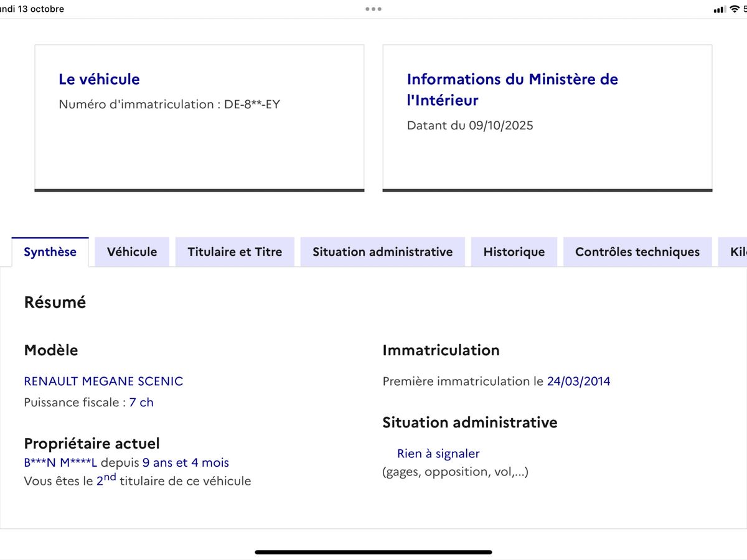The image size is (747, 560).
Task: Click the registration number DE-8**-EY
Action: [x=251, y=105]
